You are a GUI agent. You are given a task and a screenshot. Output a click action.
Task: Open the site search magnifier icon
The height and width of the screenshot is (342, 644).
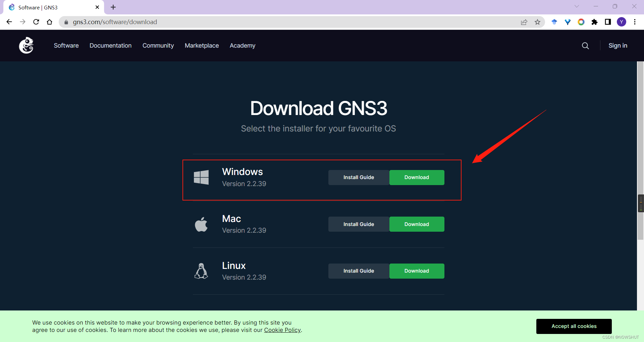tap(585, 46)
